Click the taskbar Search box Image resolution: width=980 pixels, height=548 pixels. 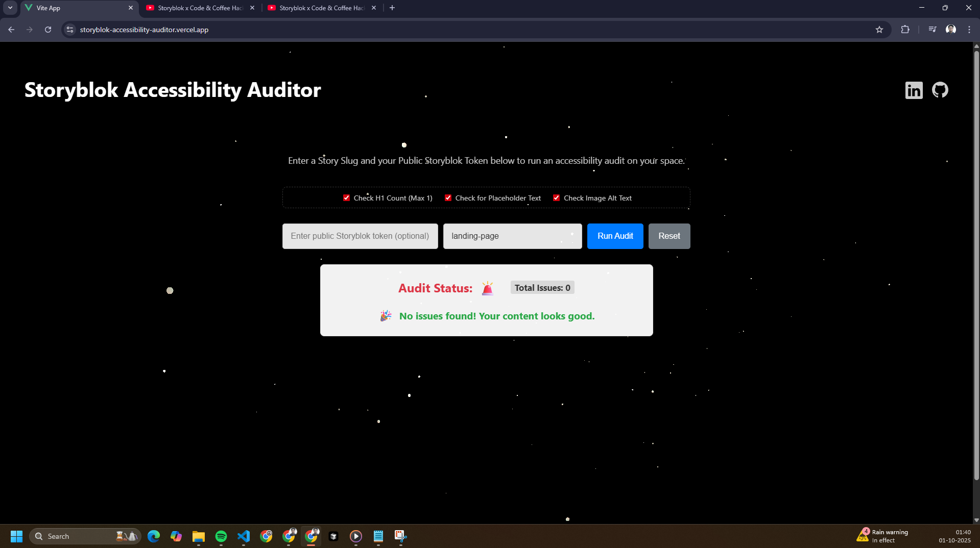[x=85, y=536]
